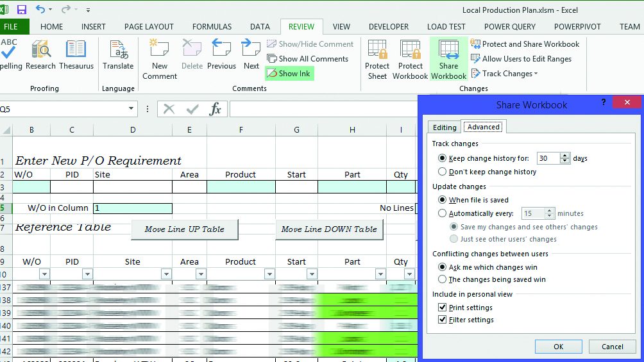Switch to the DEVELOPER ribbon tab
The image size is (644, 362).
click(x=389, y=27)
